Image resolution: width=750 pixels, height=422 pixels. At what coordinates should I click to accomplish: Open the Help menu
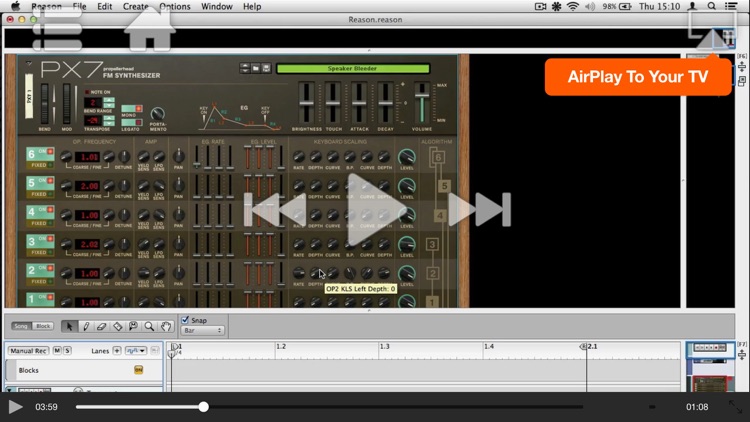[x=252, y=6]
